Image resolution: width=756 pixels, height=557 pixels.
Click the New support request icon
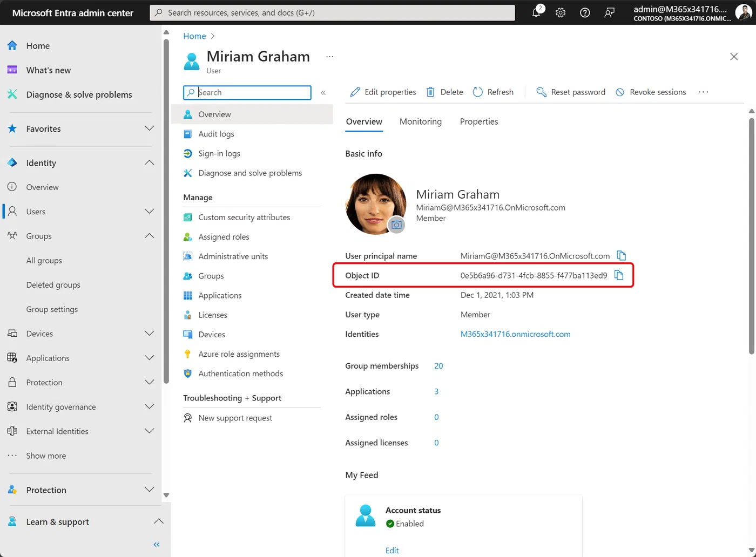pos(187,418)
